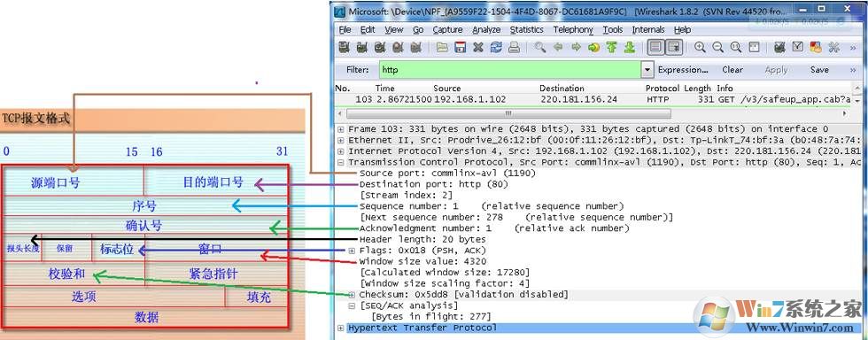This screenshot has height=340, width=868.
Task: Toggle auto scroll in live capture button
Action: pyautogui.click(x=674, y=48)
